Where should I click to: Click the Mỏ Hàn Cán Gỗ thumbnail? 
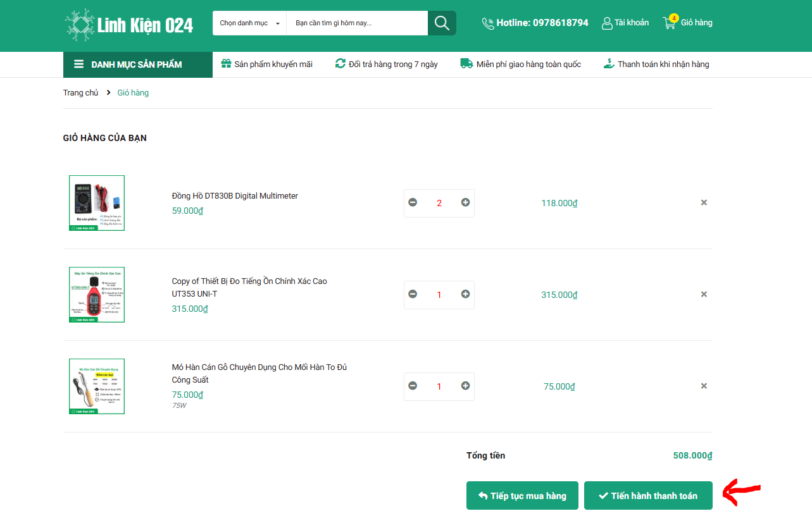[x=97, y=386]
